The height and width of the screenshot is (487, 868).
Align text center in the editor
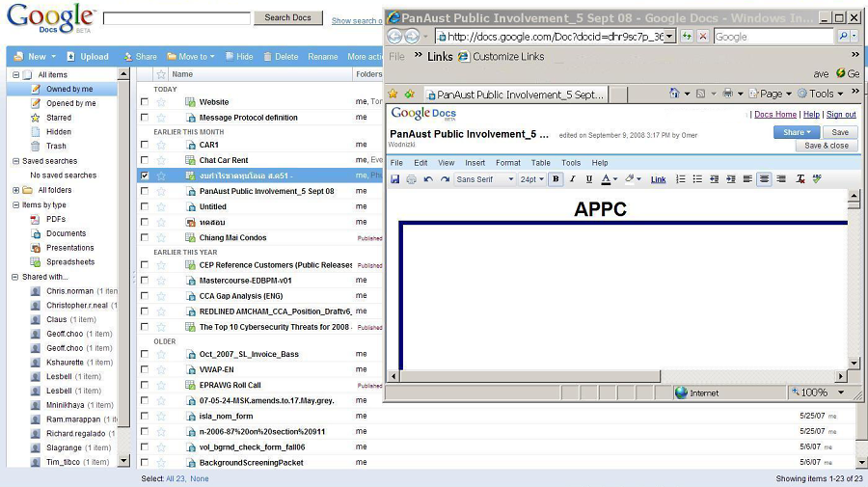point(764,179)
